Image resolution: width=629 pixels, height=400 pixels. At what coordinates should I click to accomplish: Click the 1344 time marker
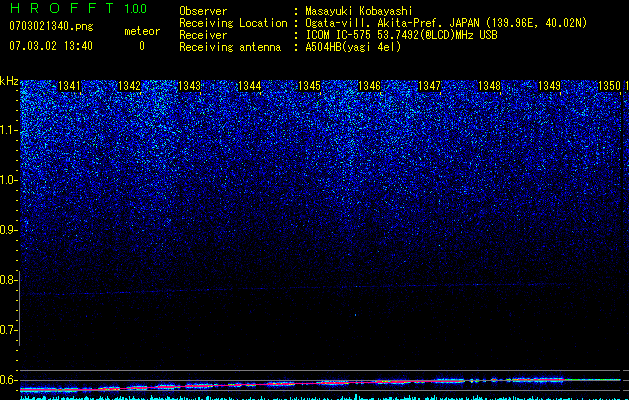250,86
